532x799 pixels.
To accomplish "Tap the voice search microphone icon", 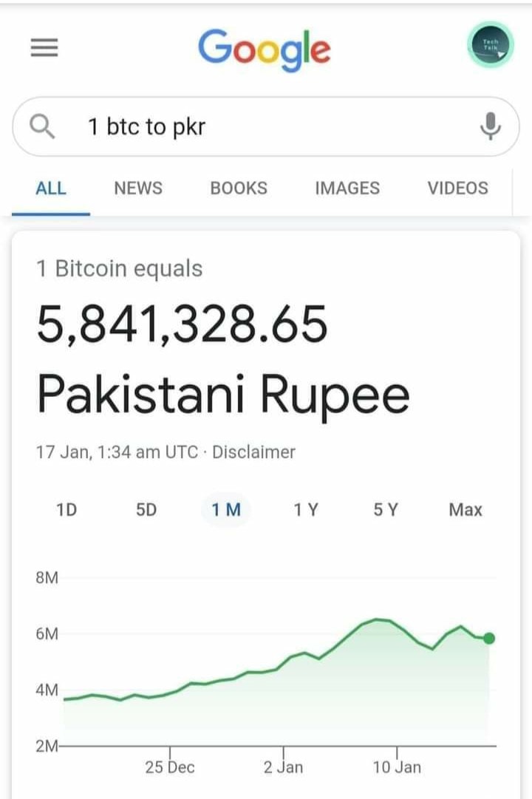I will [490, 126].
